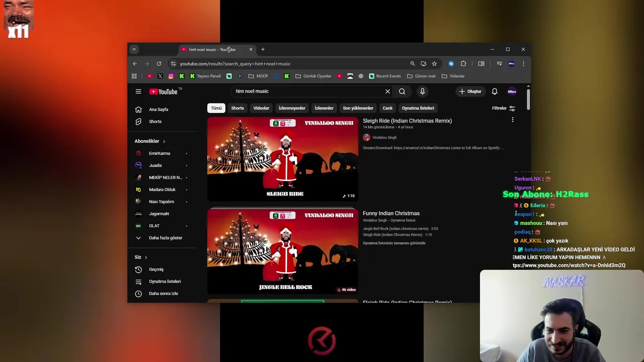View site information icon in address bar
The width and height of the screenshot is (644, 362).
click(x=173, y=64)
